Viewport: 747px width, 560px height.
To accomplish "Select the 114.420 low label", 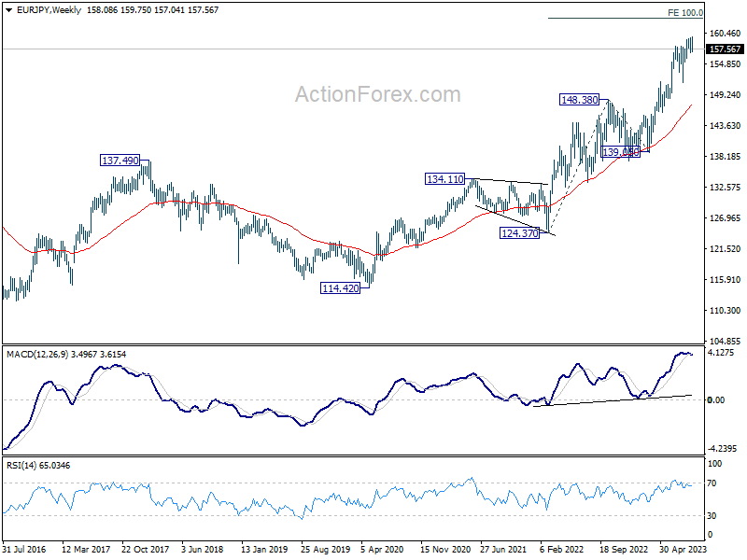I will pos(340,288).
